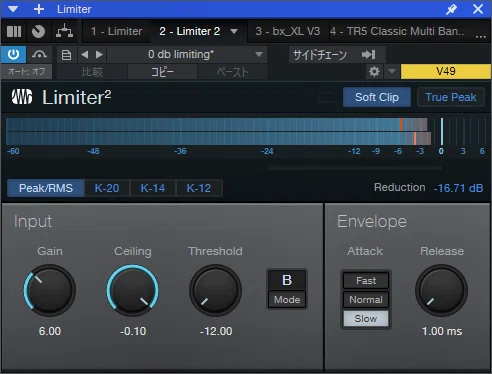Set Attack to Fast
Image resolution: width=492 pixels, height=374 pixels.
click(366, 281)
